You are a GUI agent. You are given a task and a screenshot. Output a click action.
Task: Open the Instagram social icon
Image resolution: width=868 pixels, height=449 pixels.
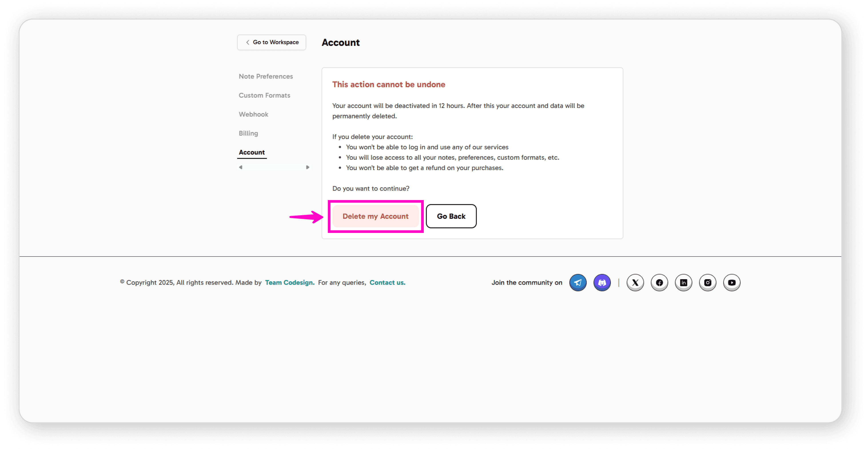[x=708, y=283]
